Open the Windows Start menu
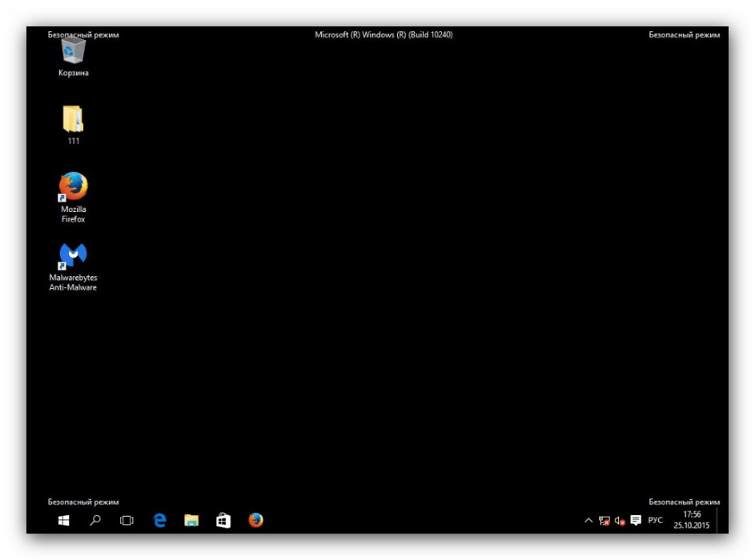The image size is (755, 560). 64,521
